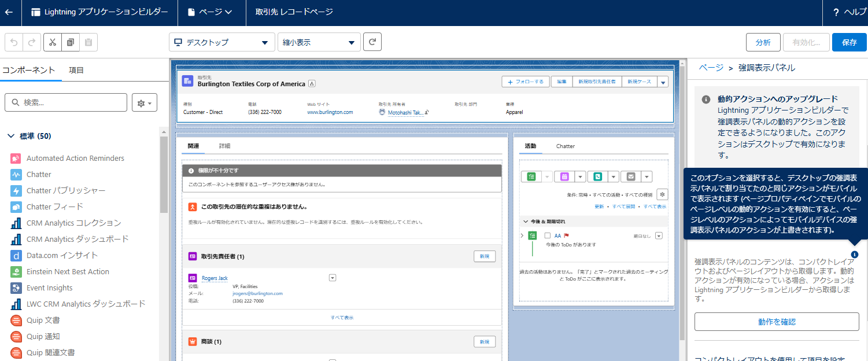Select the Chatter tab on canvas
Screen dimensions: 868x361
[x=566, y=146]
